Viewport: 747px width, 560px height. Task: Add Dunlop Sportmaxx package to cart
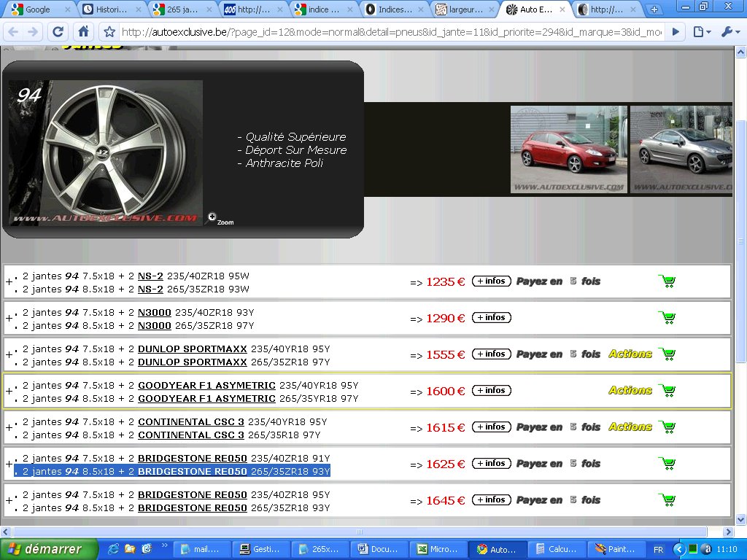pyautogui.click(x=666, y=354)
